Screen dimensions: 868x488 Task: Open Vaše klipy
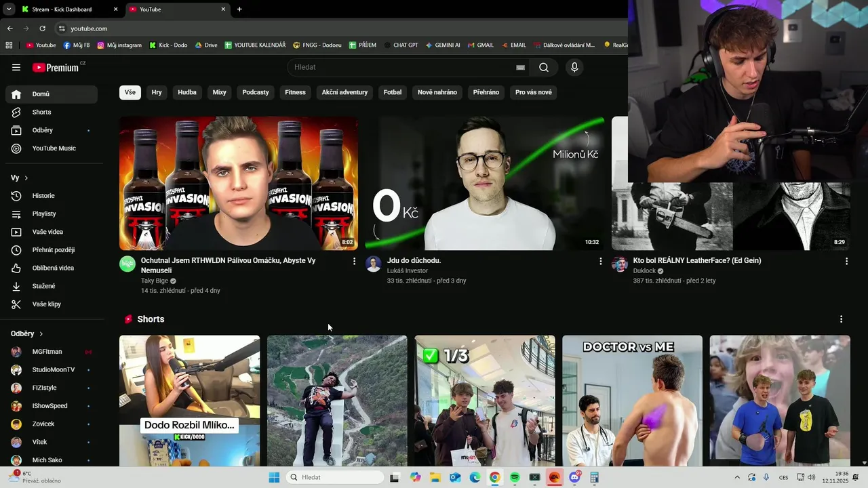pos(52,304)
